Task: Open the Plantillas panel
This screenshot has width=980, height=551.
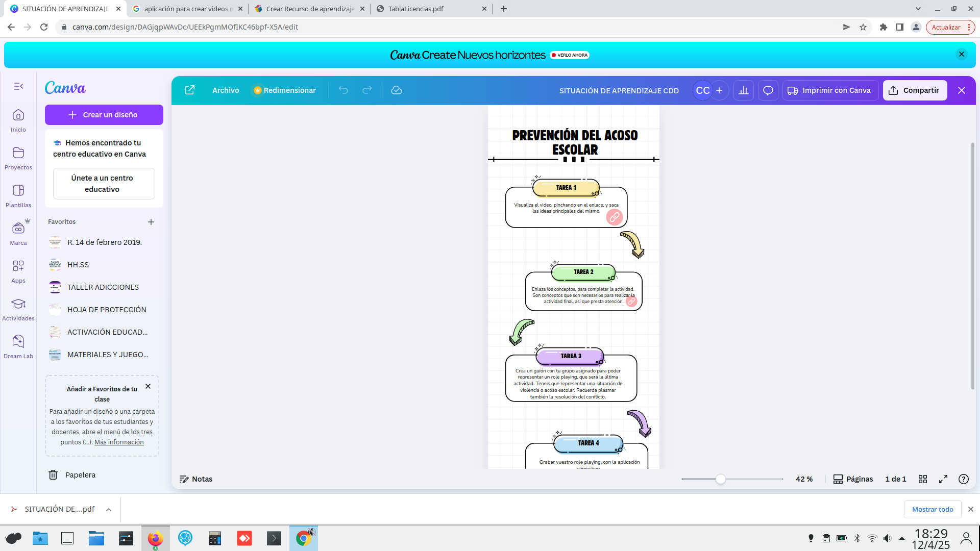Action: pyautogui.click(x=18, y=196)
